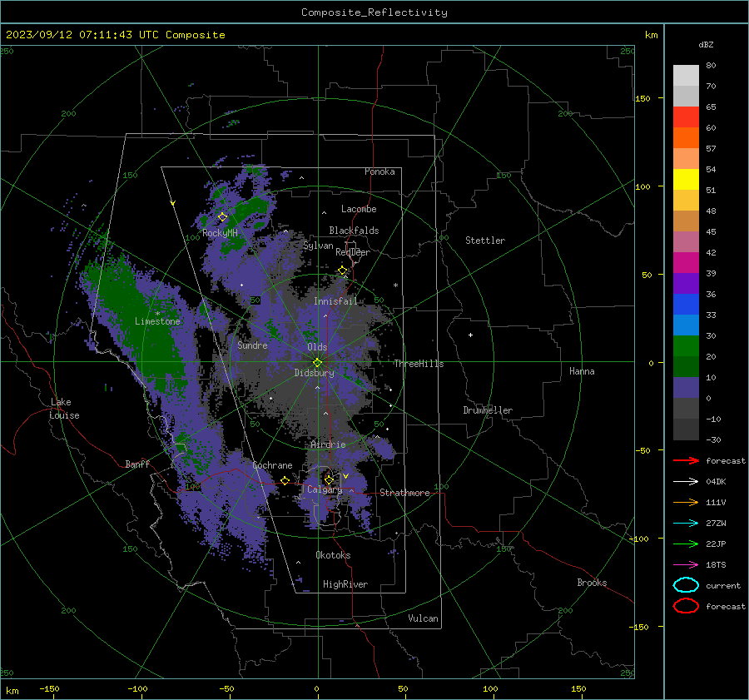Click the red 60–65 dBZ color swatch

click(686, 117)
